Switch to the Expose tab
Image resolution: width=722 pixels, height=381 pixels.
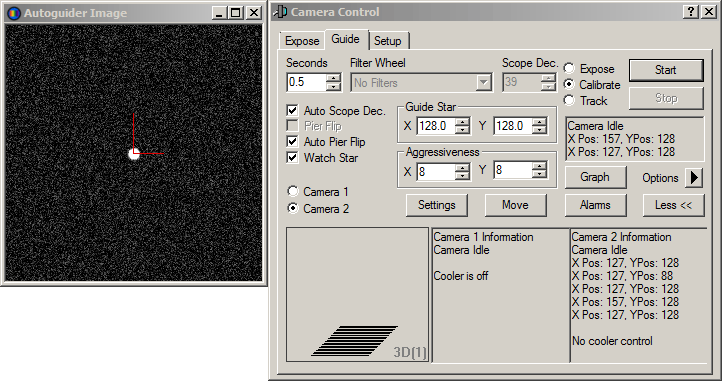(302, 41)
